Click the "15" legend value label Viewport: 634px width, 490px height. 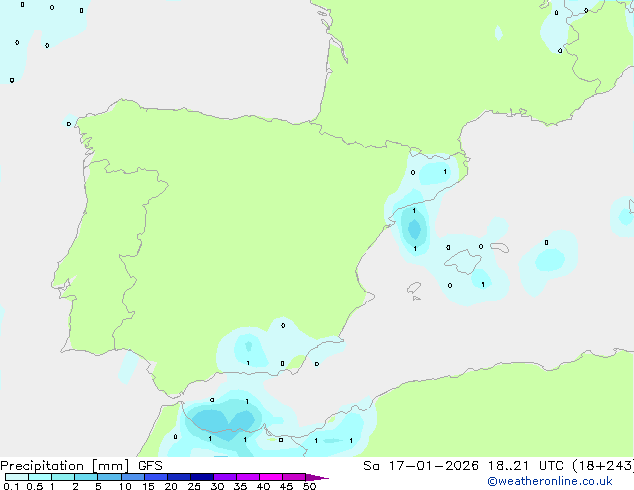(x=148, y=486)
